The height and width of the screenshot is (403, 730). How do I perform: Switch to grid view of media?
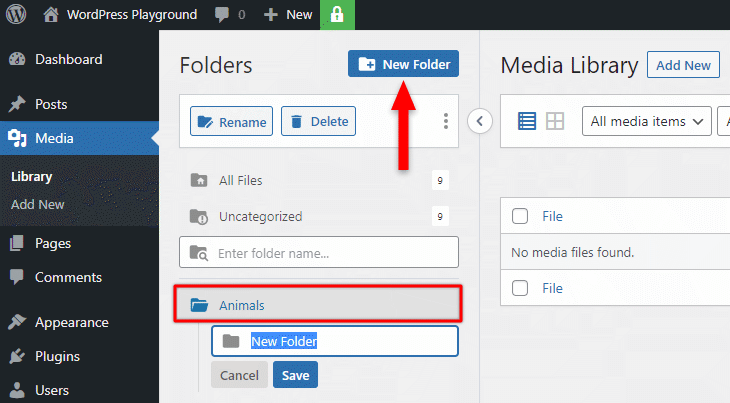click(554, 121)
